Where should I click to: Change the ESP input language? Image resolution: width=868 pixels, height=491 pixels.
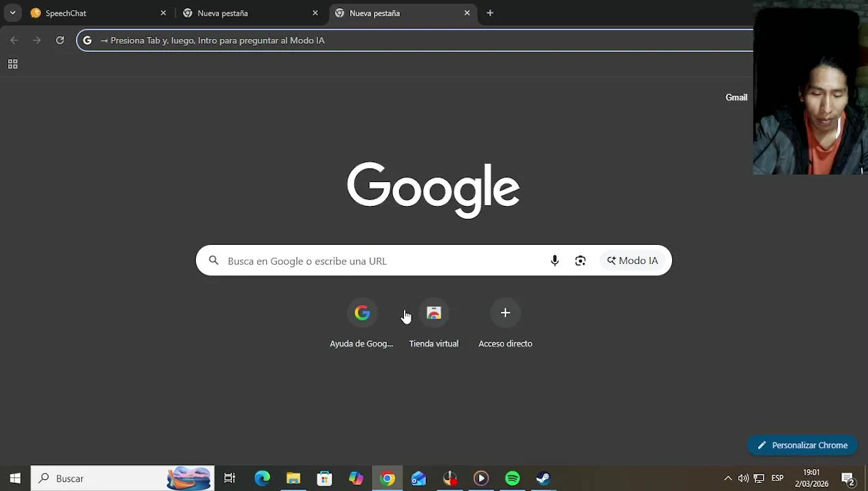(777, 479)
